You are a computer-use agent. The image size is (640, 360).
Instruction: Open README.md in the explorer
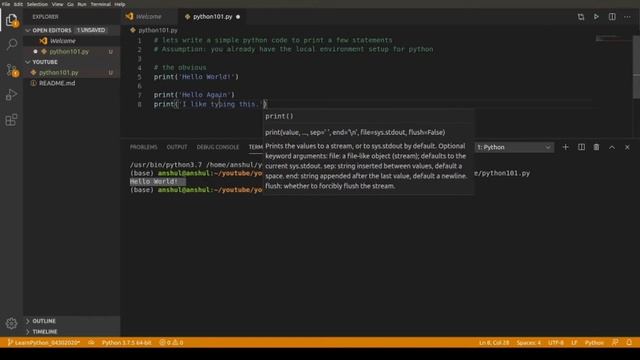coord(57,83)
